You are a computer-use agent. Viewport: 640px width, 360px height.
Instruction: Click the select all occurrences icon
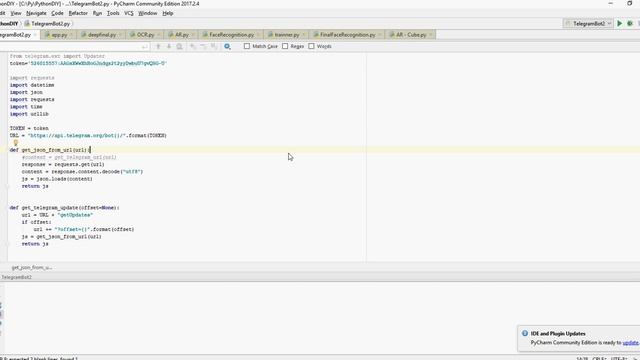click(214, 47)
